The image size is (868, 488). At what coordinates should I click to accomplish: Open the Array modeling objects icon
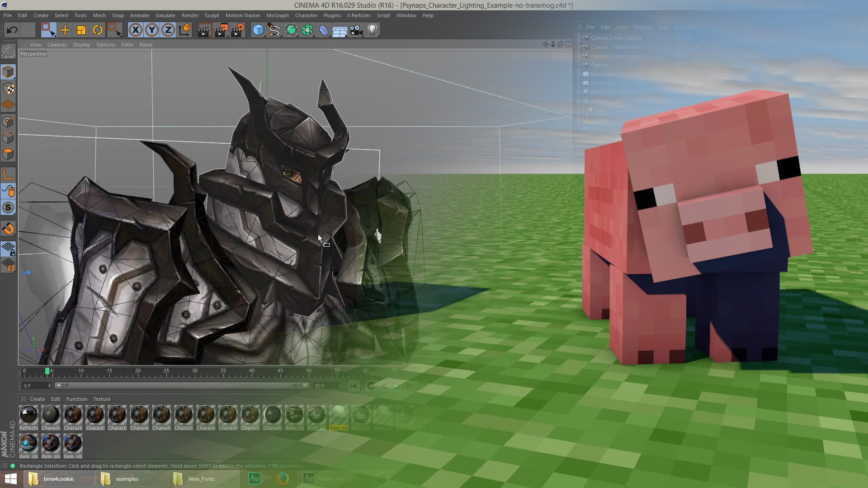307,30
